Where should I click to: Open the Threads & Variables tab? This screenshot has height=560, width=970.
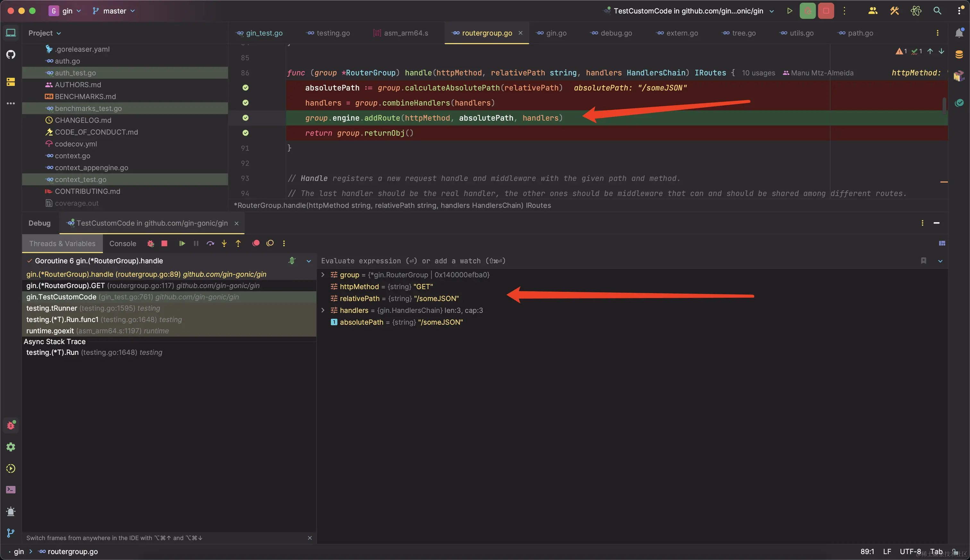point(62,244)
